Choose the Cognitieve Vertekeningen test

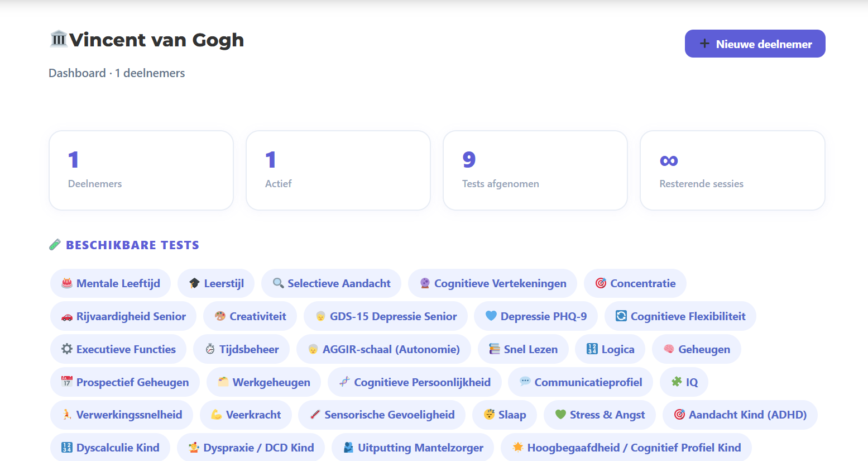click(x=492, y=283)
